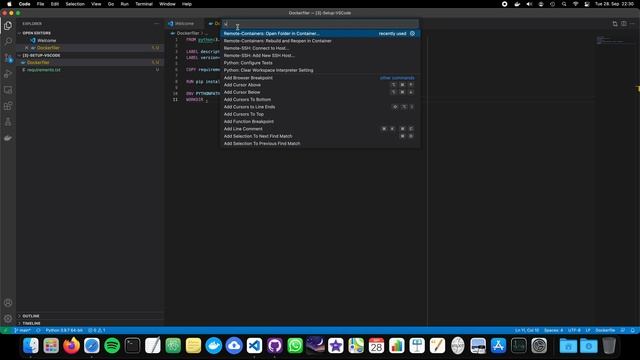Viewport: 640px width, 360px height.
Task: Click the gear icon on Open Folder in Container
Action: tap(412, 33)
